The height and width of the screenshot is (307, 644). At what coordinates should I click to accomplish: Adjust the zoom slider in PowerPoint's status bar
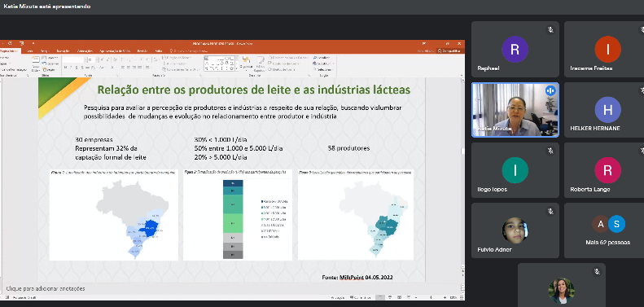point(431,297)
